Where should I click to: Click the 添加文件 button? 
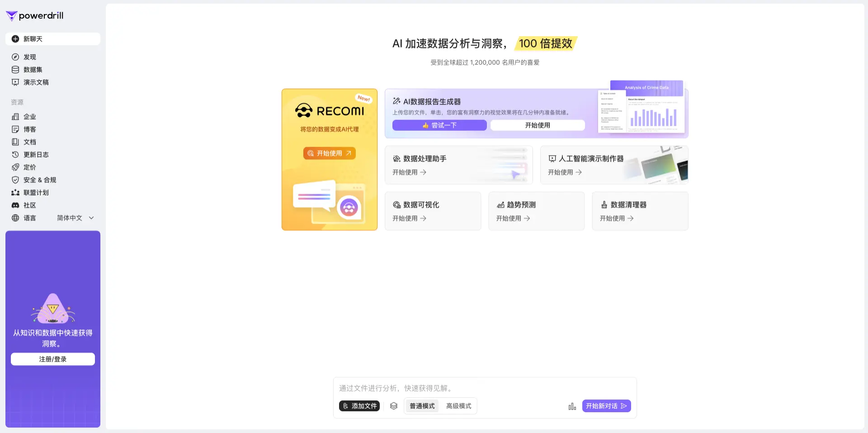359,406
